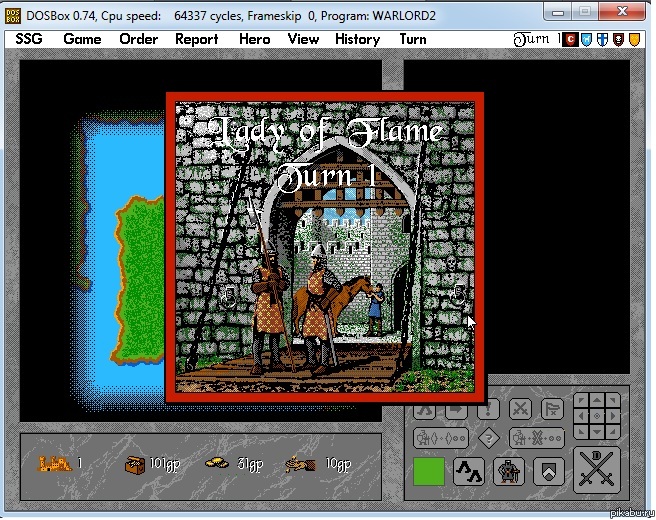Click the right arrow move button

tap(456, 410)
